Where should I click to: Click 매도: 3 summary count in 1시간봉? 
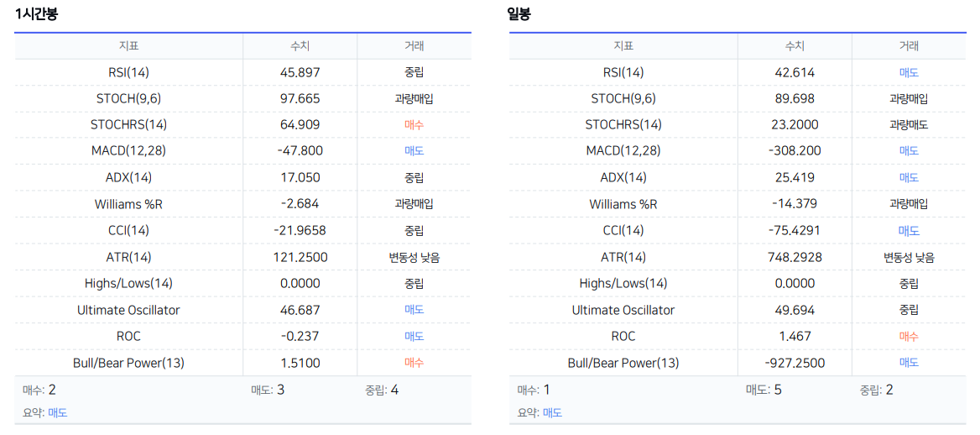268,390
